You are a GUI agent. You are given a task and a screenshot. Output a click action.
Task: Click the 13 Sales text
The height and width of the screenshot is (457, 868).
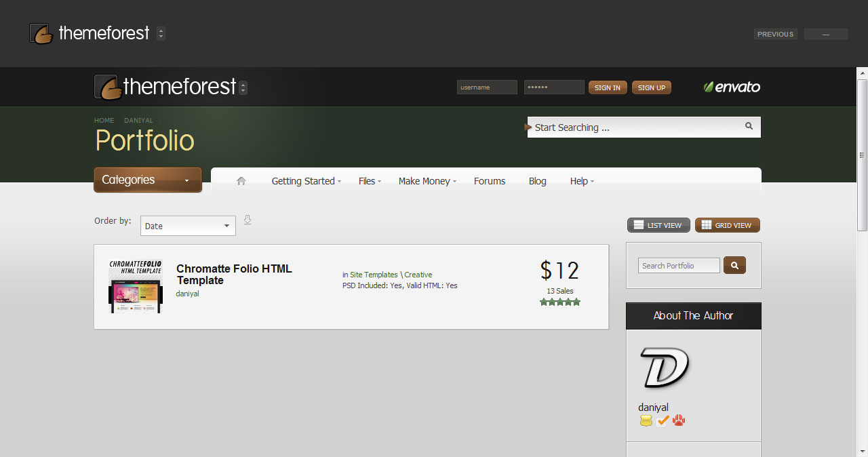560,291
